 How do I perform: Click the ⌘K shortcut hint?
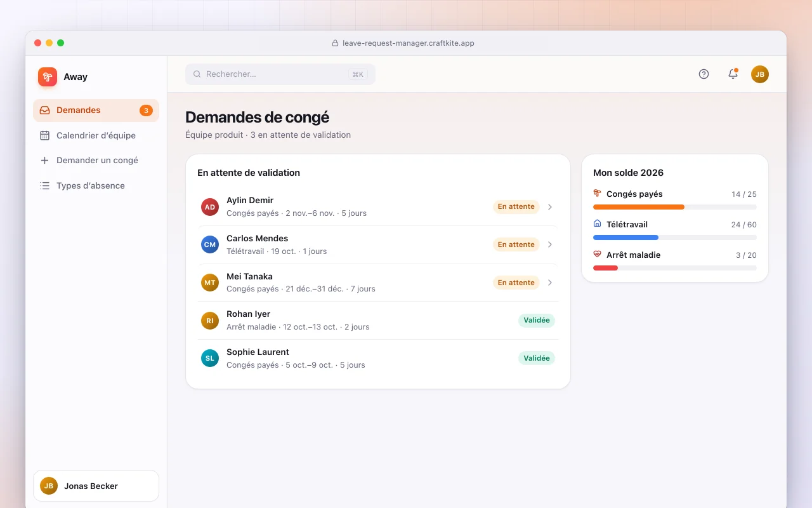pos(358,74)
